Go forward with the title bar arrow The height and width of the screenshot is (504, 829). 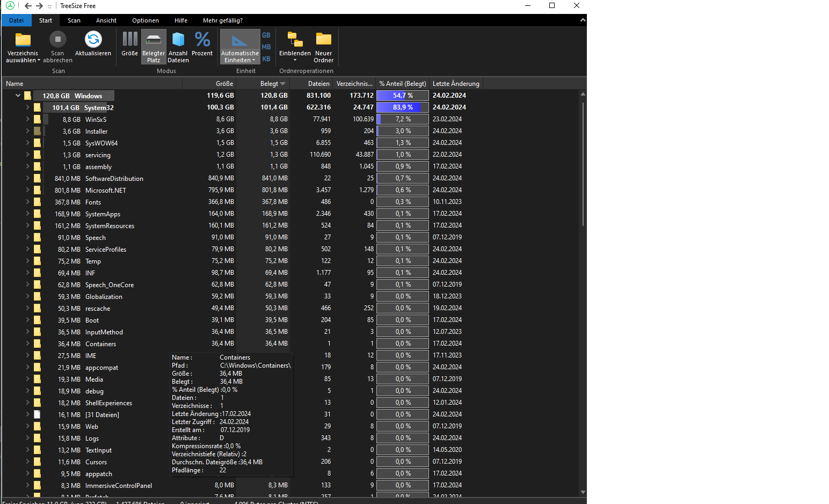(39, 6)
